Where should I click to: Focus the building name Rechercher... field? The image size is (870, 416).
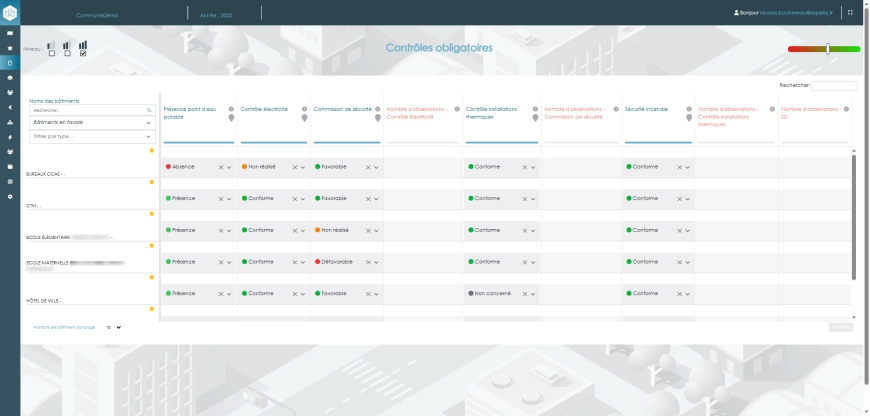point(92,110)
